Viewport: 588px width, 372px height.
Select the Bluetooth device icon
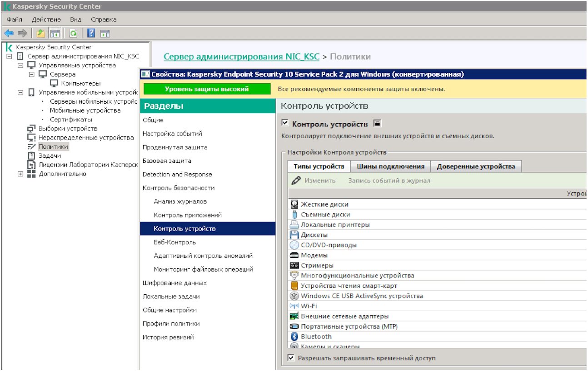point(294,337)
